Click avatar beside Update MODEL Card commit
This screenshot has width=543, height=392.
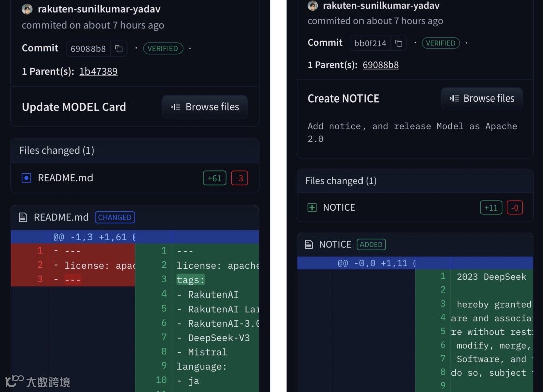(x=27, y=9)
